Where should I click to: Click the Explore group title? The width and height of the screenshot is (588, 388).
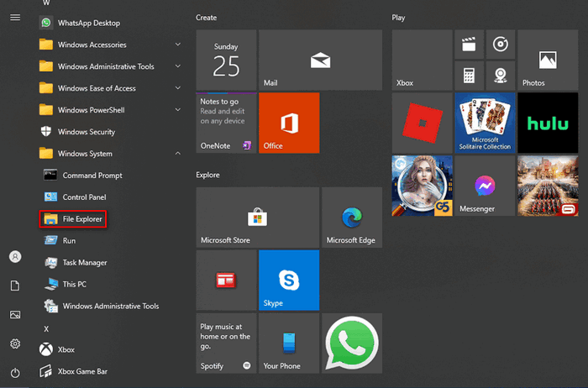[x=207, y=175]
